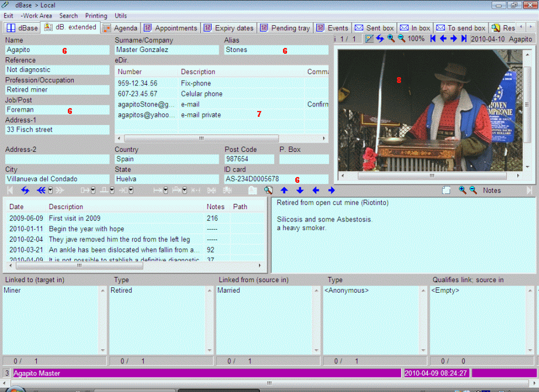The width and height of the screenshot is (539, 392).
Task: Zoom in on the photo viewer
Action: pos(391,39)
